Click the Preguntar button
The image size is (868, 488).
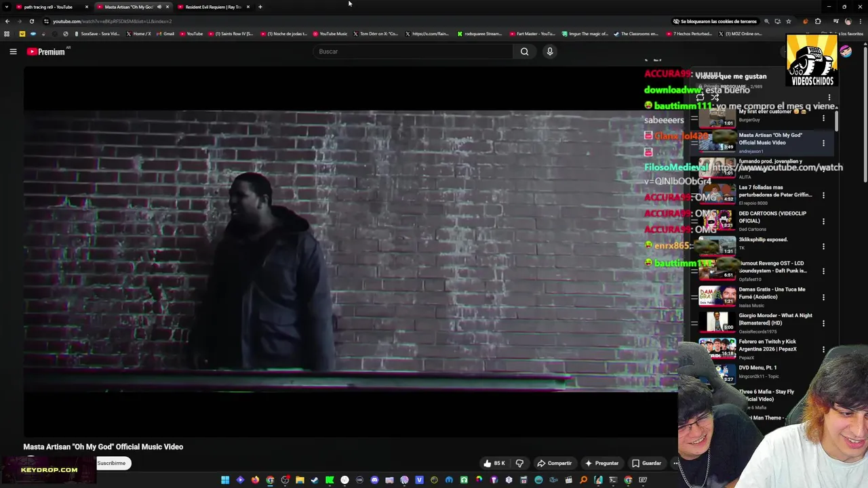602,464
